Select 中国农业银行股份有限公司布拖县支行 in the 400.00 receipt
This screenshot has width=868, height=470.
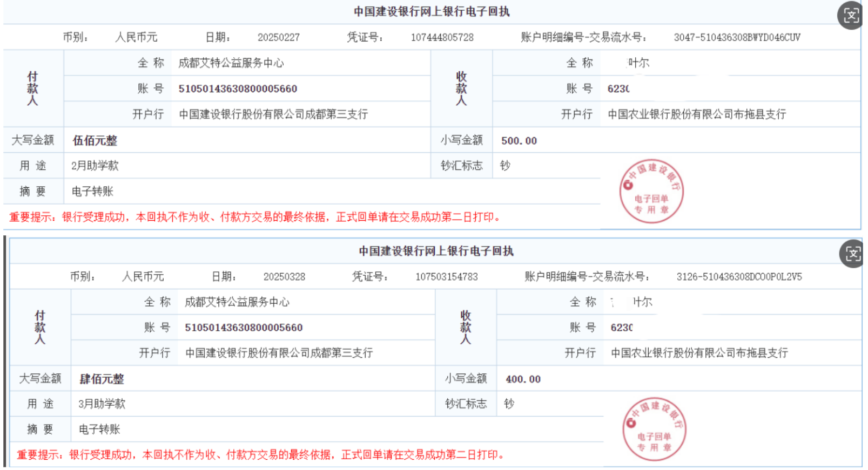(699, 353)
